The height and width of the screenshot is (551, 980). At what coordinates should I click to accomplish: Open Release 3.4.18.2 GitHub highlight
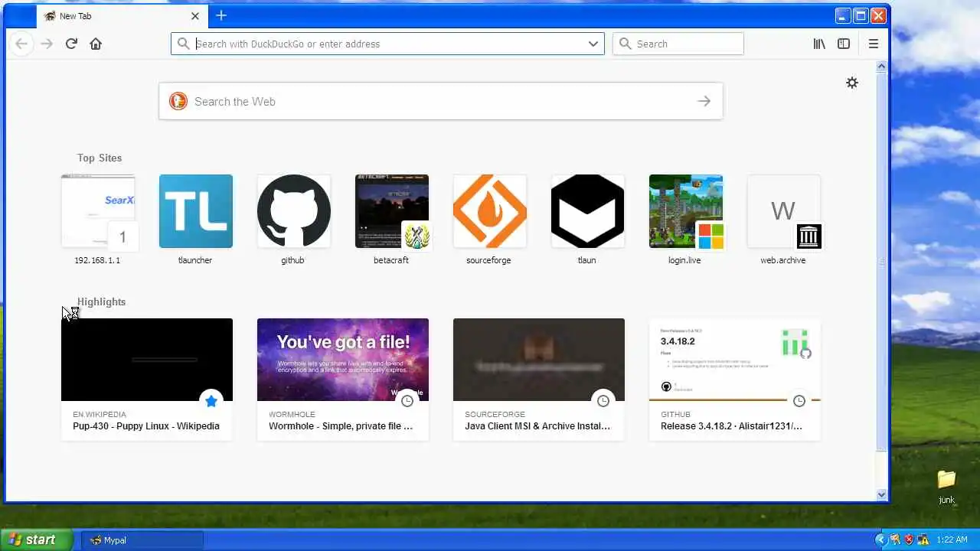click(735, 380)
